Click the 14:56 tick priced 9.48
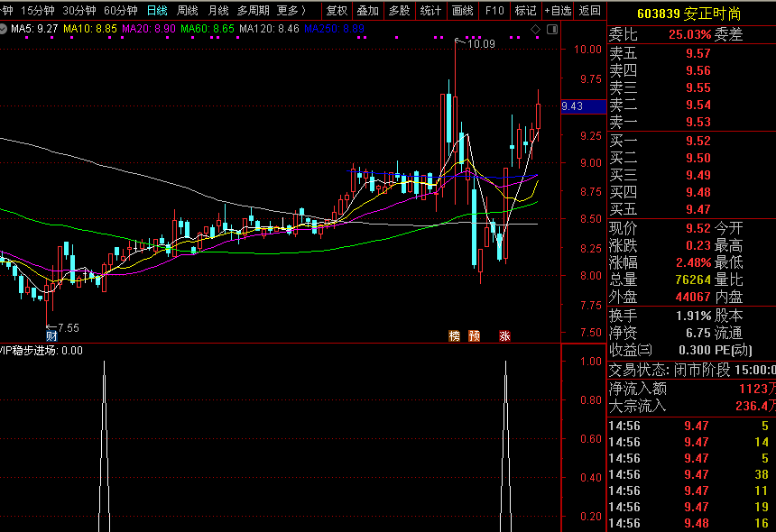The image size is (776, 532). tap(692, 523)
